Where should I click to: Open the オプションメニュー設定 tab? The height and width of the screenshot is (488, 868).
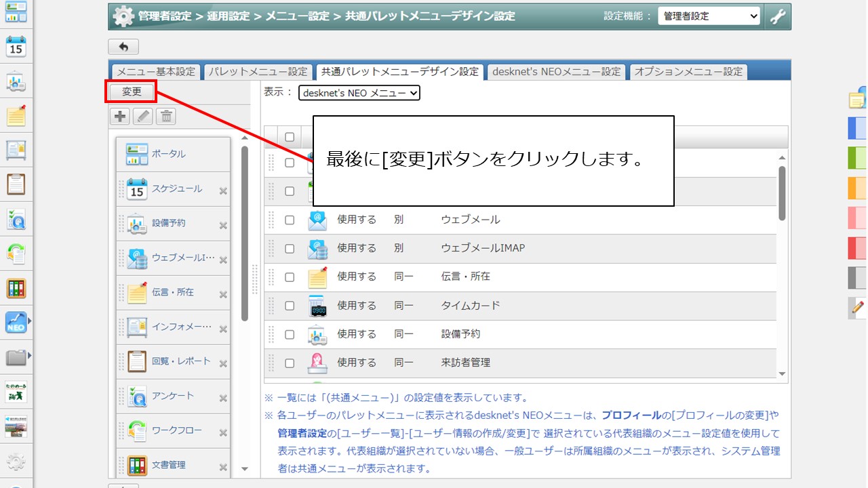689,70
